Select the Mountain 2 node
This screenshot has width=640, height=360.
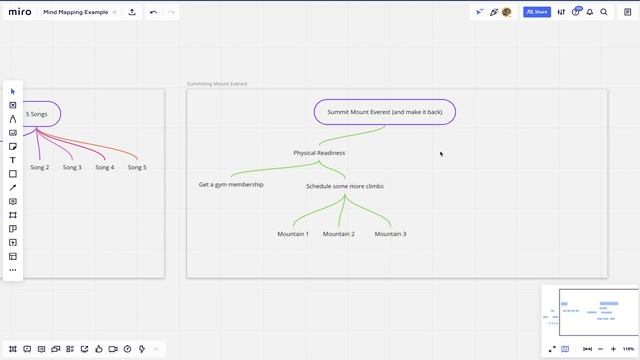[339, 234]
